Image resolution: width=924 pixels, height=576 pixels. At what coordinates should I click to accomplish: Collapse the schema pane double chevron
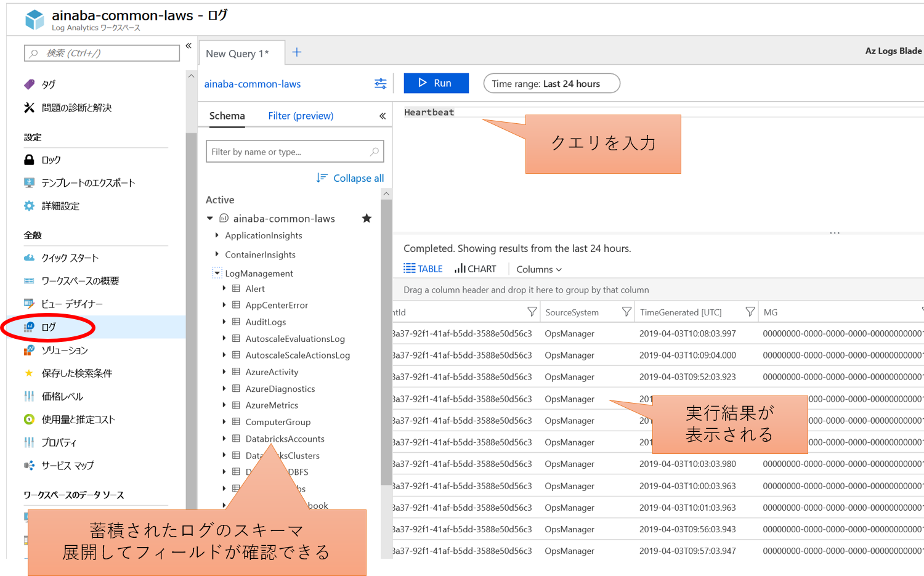click(383, 116)
